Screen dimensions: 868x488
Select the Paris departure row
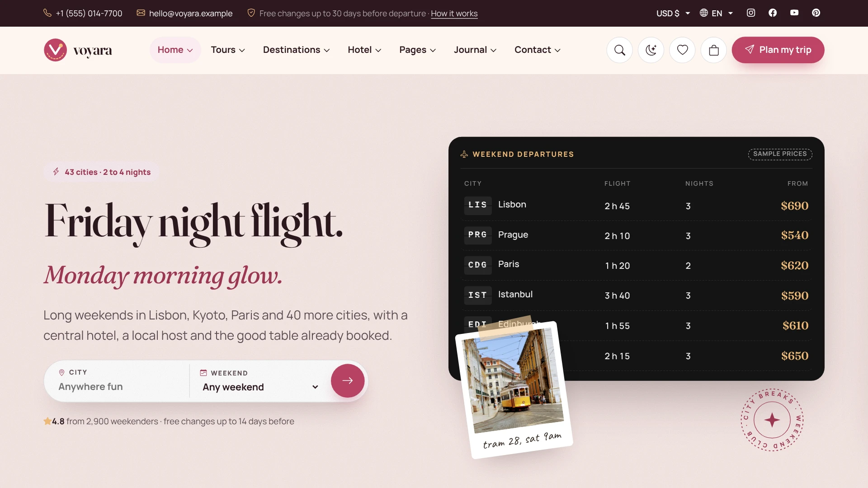coord(636,265)
